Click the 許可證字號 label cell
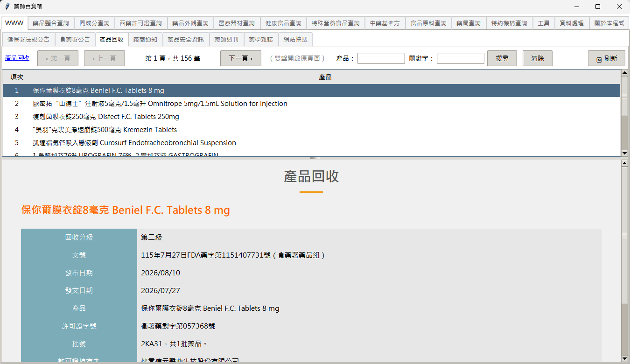The image size is (630, 364). 79,326
